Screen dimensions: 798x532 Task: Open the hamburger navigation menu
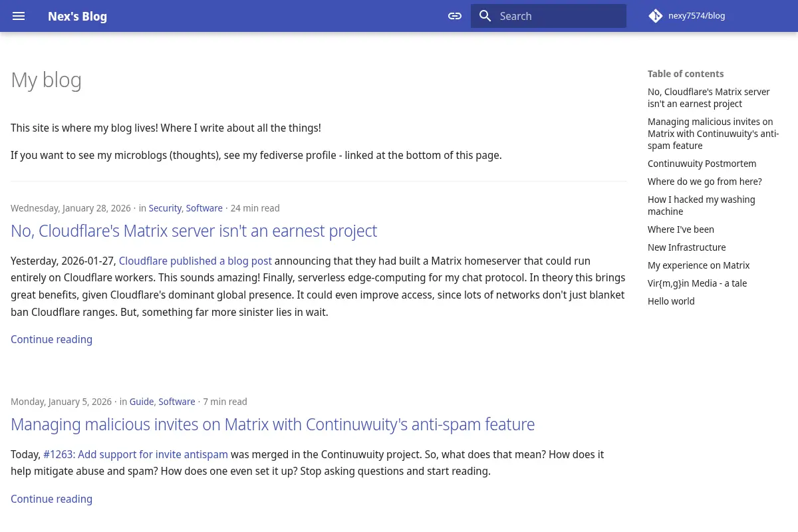19,16
